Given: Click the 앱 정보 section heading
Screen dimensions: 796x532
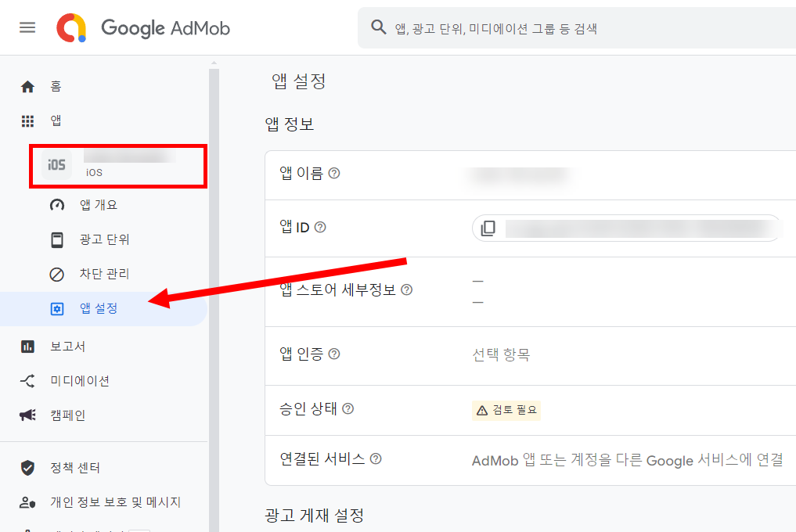Looking at the screenshot, I should [290, 124].
